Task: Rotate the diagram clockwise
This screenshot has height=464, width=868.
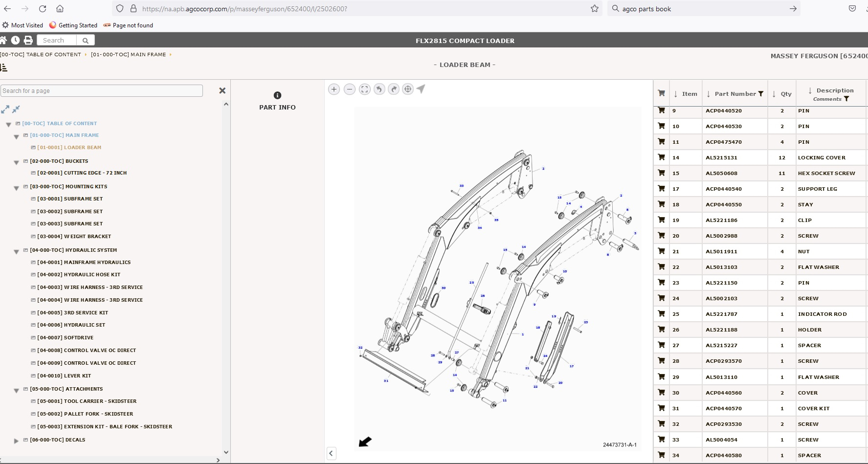Action: (x=394, y=89)
